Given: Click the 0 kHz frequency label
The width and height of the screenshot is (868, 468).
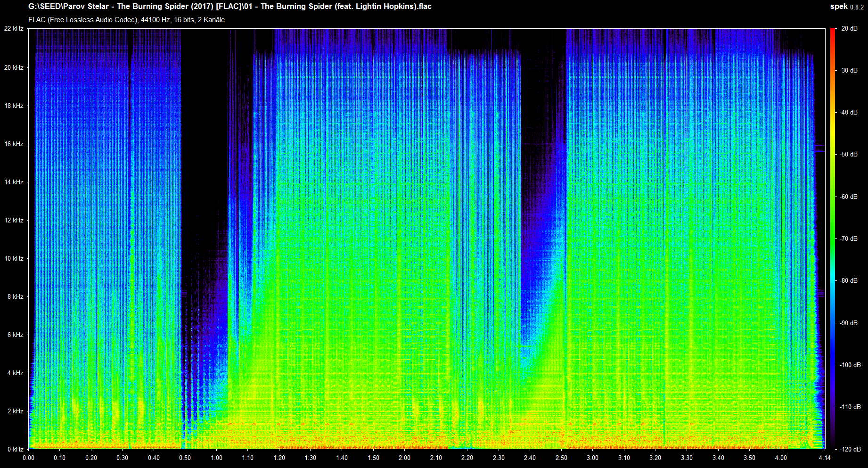Looking at the screenshot, I should 15,449.
